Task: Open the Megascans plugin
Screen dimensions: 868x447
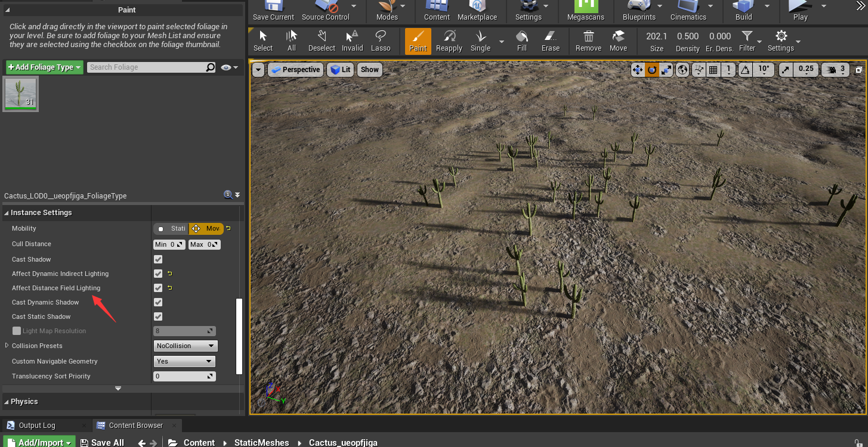Action: pos(585,10)
